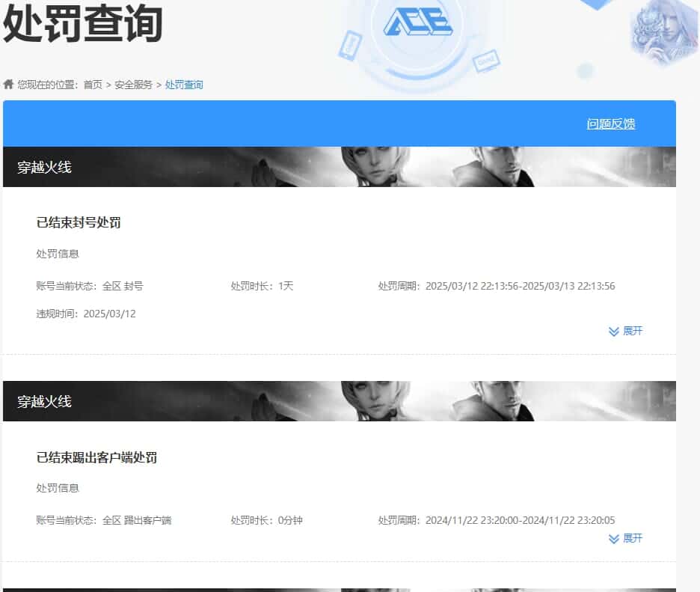Image resolution: width=700 pixels, height=592 pixels.
Task: Click punishment period 2025/03/12 22:13:56 text
Action: [x=497, y=286]
